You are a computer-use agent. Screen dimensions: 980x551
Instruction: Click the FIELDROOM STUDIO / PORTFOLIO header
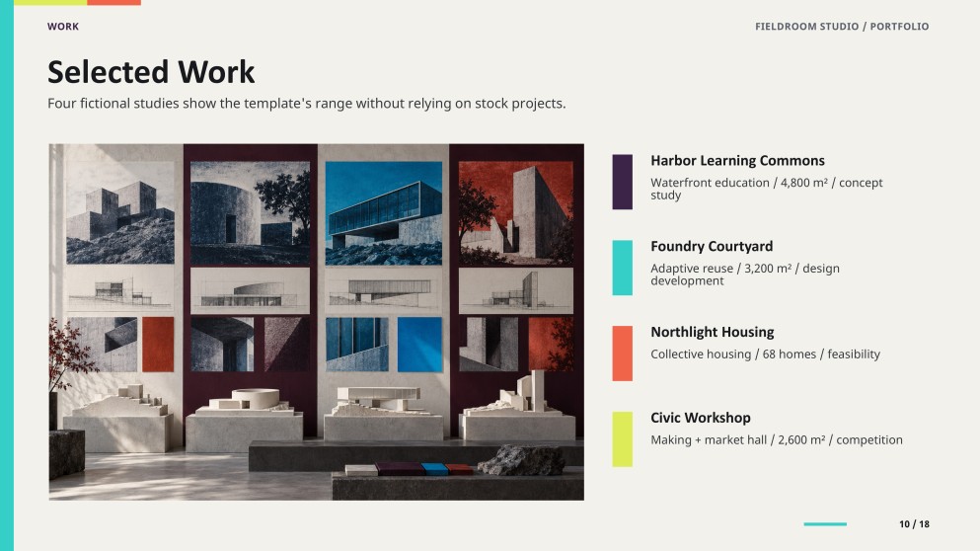[x=842, y=27]
